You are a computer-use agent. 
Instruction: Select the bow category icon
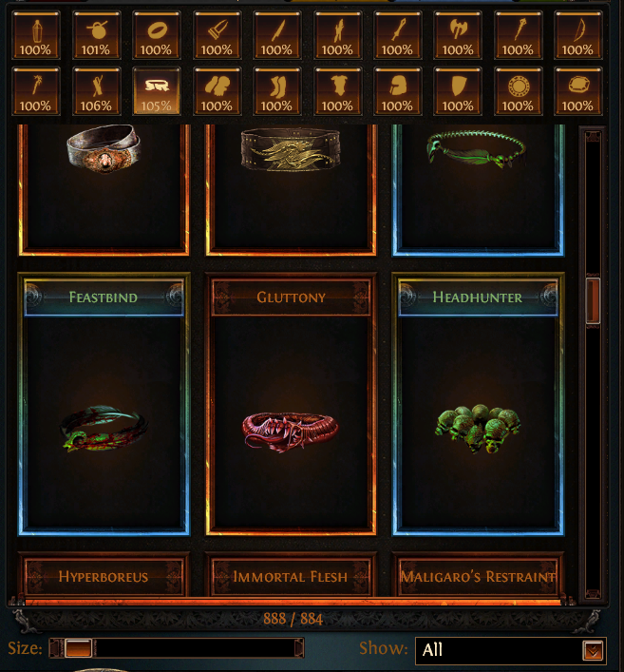(x=578, y=35)
